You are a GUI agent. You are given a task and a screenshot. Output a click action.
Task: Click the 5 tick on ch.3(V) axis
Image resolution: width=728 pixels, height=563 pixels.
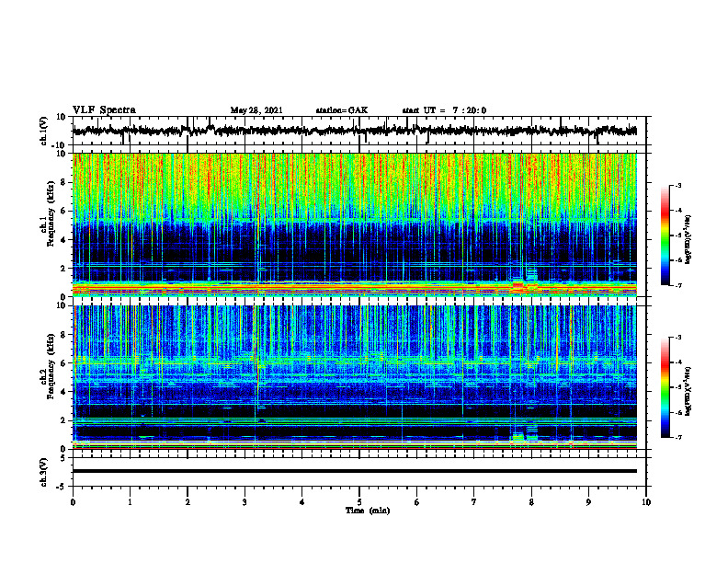[63, 457]
